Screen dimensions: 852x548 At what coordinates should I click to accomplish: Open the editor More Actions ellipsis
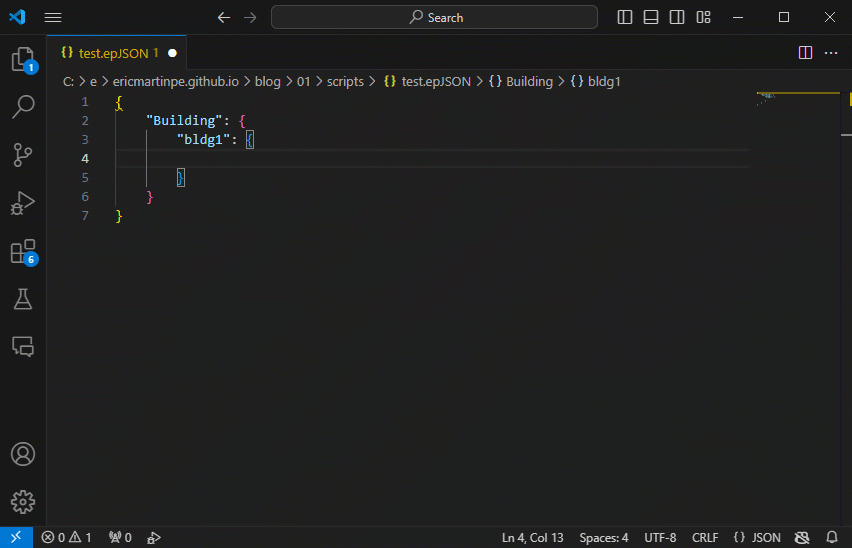(830, 52)
